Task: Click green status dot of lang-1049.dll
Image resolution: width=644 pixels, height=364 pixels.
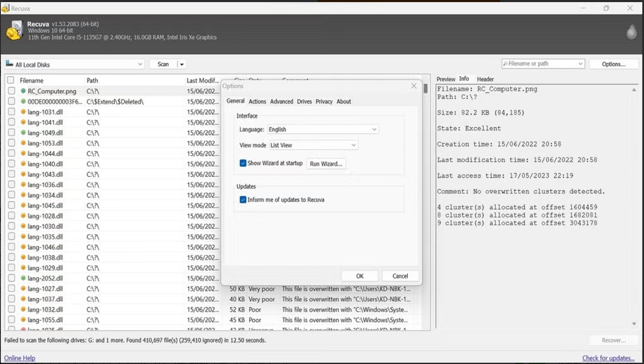Action: [23, 132]
